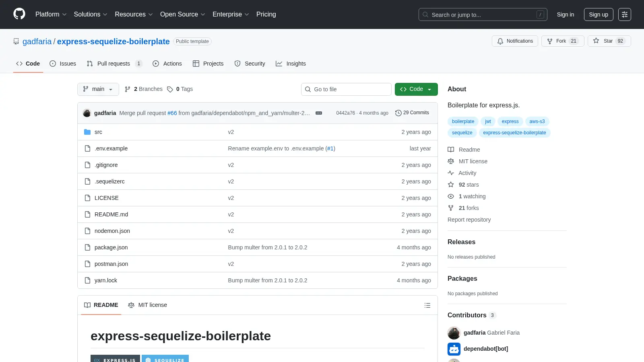Switch to the Security tab
644x362 pixels.
point(250,64)
